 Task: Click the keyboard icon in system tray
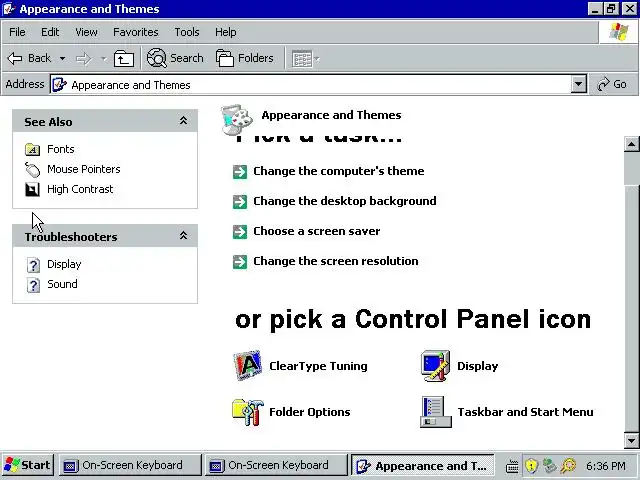click(x=512, y=466)
